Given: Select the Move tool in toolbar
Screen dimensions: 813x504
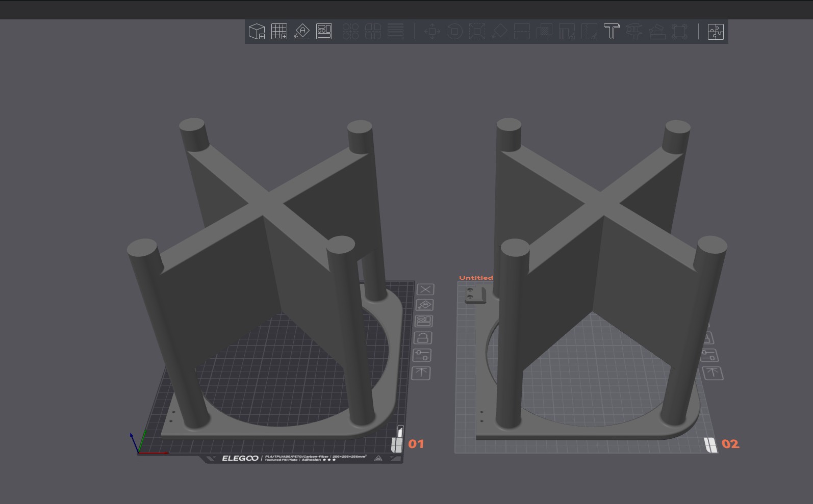Looking at the screenshot, I should (x=432, y=32).
